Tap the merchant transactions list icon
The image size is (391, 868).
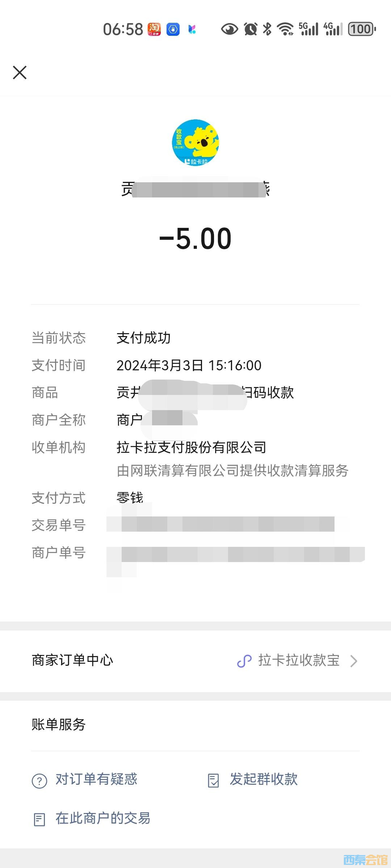click(x=39, y=820)
